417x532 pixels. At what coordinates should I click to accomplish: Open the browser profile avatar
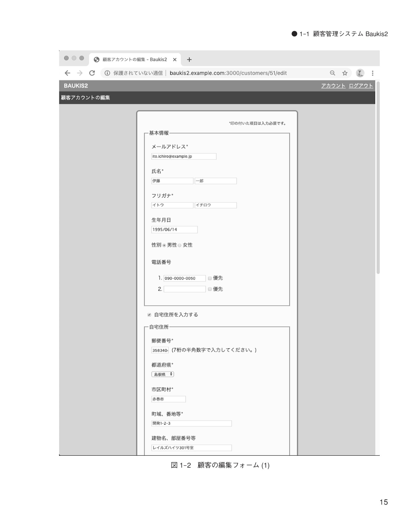pos(360,73)
